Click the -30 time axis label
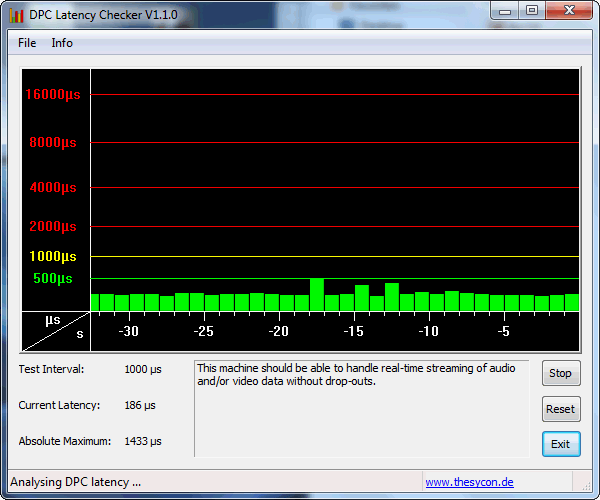This screenshot has width=600, height=500. [x=129, y=331]
